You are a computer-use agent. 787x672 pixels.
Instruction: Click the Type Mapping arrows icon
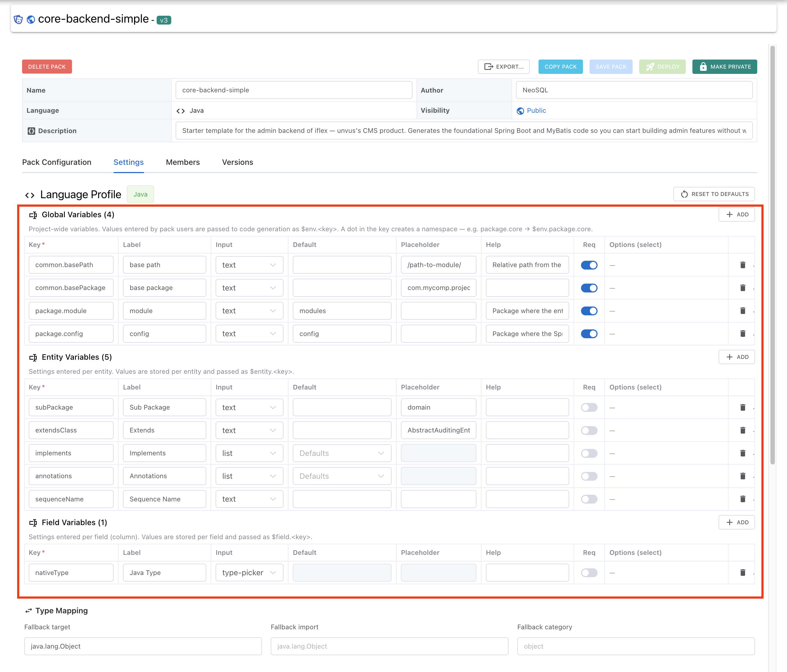[28, 611]
